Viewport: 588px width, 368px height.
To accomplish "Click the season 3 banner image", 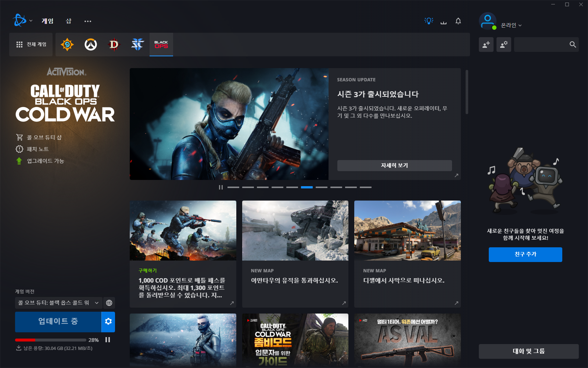I will coord(229,124).
